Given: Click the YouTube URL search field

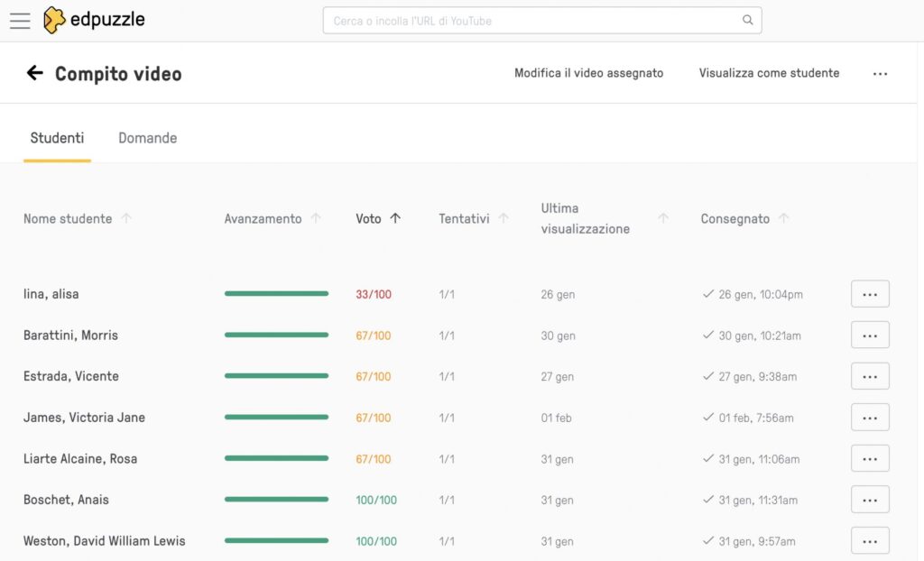Looking at the screenshot, I should [x=532, y=21].
